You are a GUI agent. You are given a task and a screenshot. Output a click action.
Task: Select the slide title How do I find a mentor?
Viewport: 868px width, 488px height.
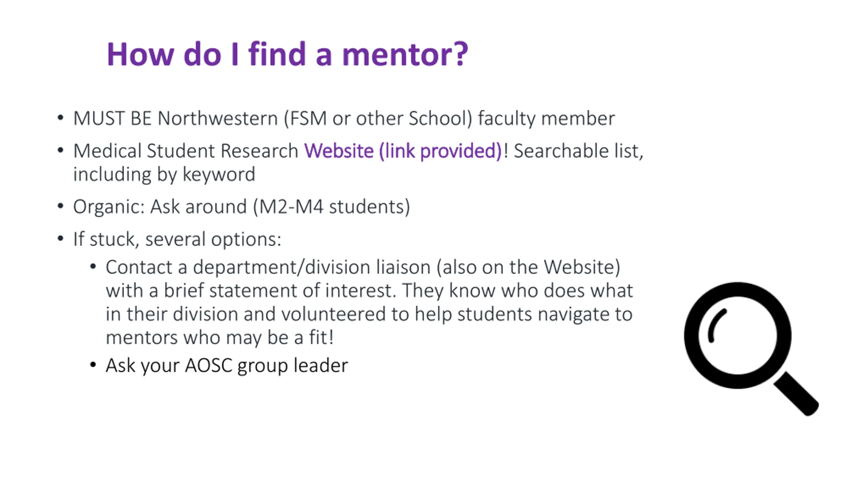[287, 54]
